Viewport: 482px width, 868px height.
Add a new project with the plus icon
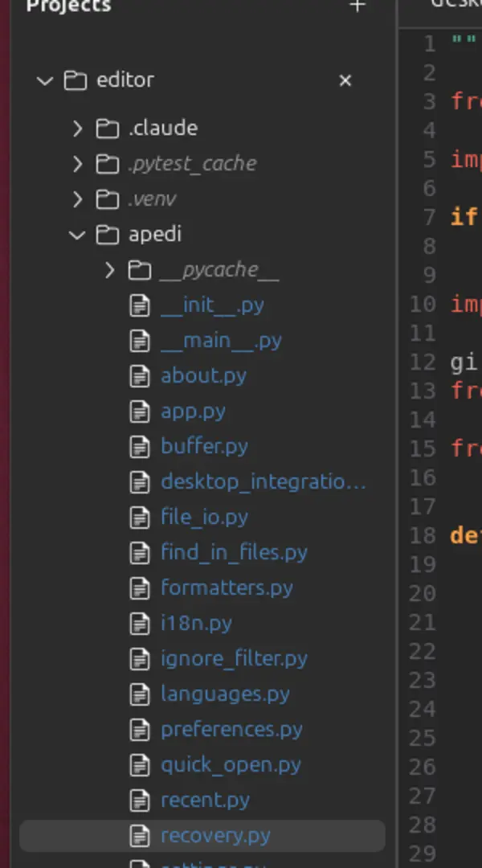357,6
